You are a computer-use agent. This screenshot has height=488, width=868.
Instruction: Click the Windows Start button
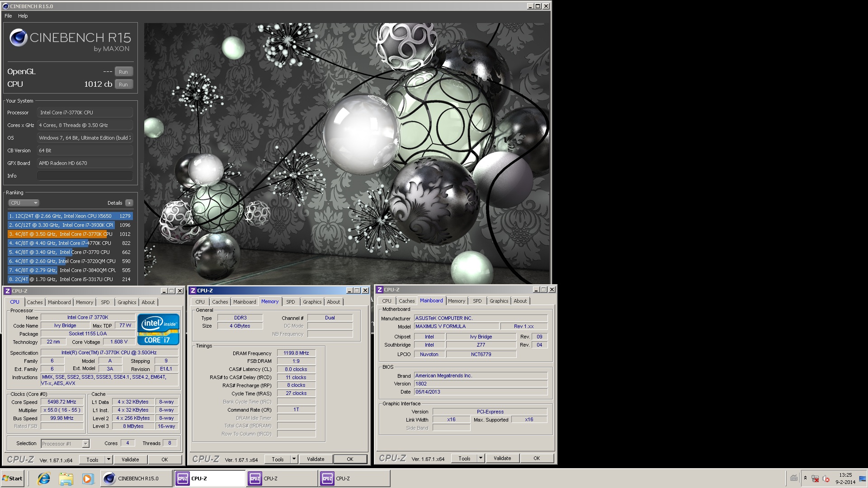[12, 479]
